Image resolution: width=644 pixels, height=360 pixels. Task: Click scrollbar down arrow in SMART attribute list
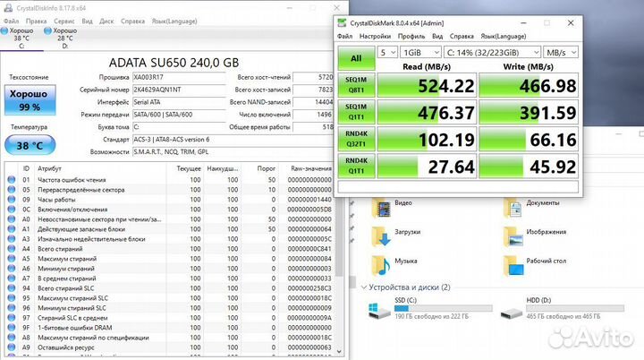339,351
